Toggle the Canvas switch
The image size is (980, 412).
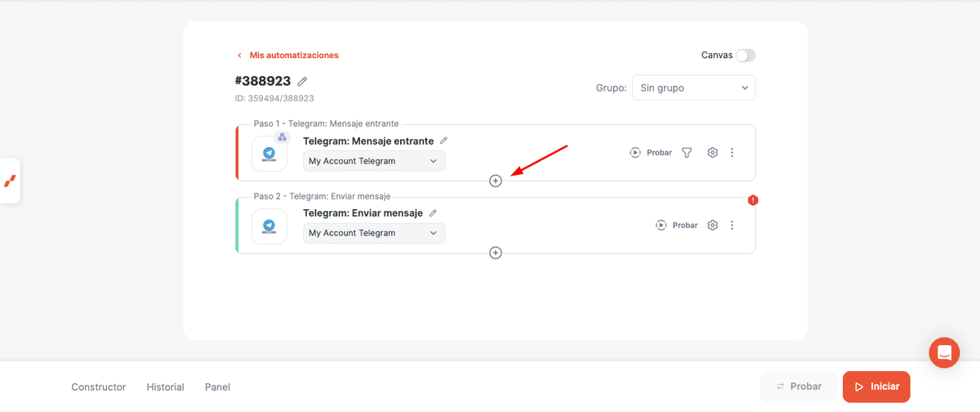click(x=746, y=56)
